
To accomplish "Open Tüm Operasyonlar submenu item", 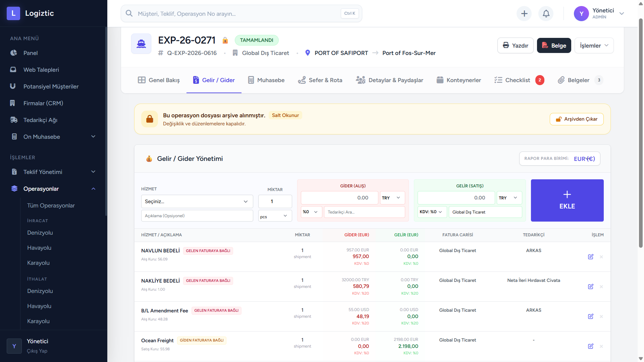I will (x=51, y=205).
